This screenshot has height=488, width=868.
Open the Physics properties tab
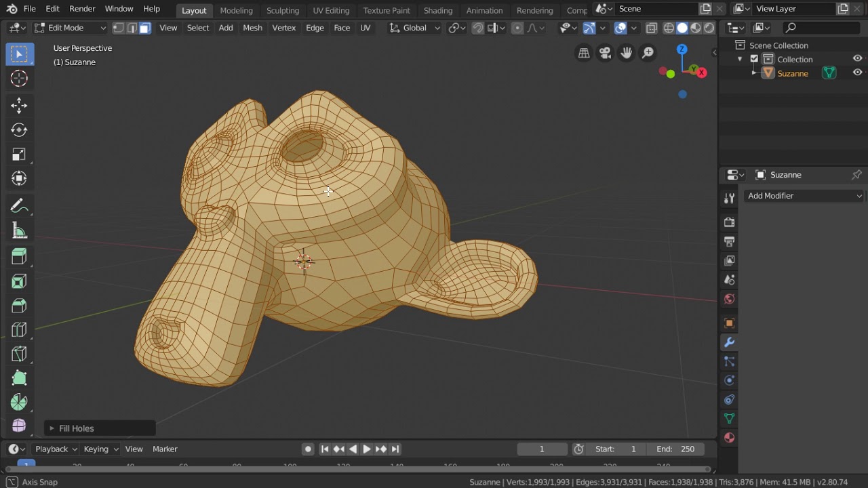pyautogui.click(x=730, y=380)
